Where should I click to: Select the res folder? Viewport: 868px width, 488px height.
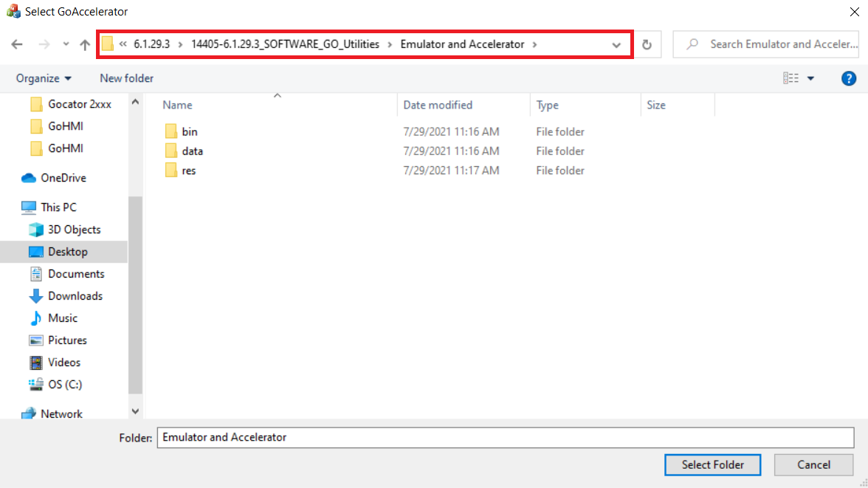[189, 171]
